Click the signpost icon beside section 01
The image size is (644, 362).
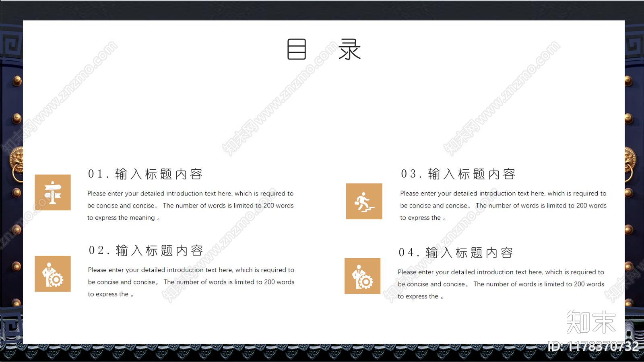coord(53,192)
